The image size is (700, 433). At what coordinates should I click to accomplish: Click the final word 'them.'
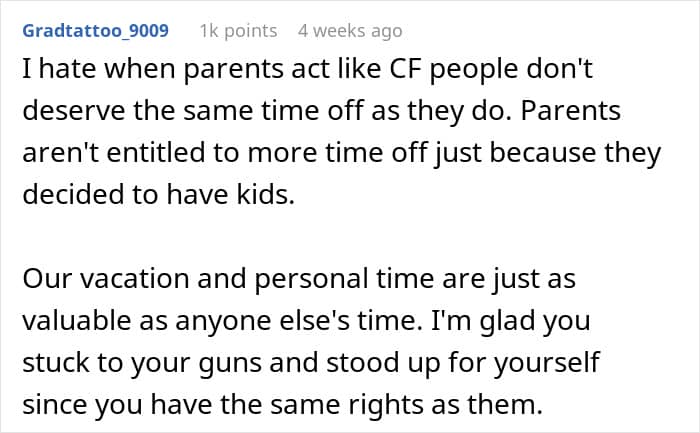click(x=505, y=404)
